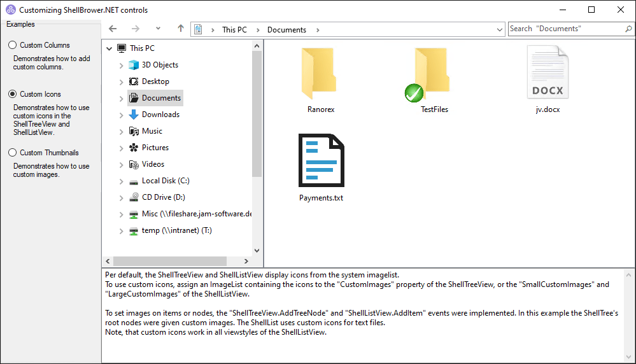Expand the 3D Objects tree node

tap(121, 65)
